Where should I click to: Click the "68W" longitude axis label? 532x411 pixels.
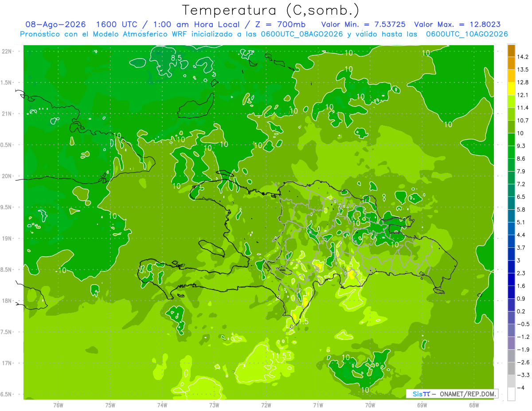pyautogui.click(x=474, y=405)
